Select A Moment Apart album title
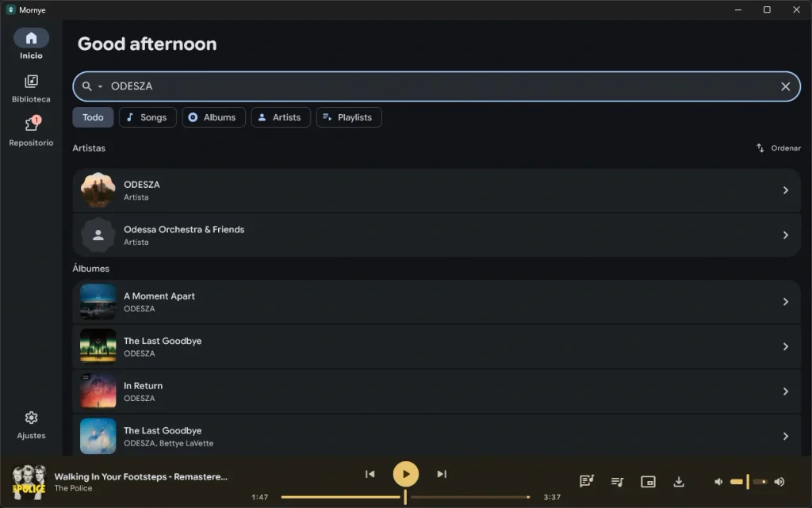 click(159, 296)
